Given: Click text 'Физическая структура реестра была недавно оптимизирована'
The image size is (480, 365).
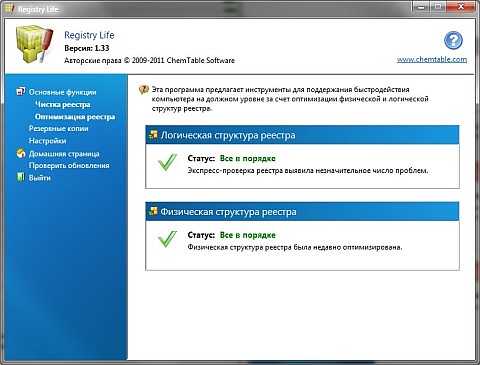Looking at the screenshot, I should [295, 247].
